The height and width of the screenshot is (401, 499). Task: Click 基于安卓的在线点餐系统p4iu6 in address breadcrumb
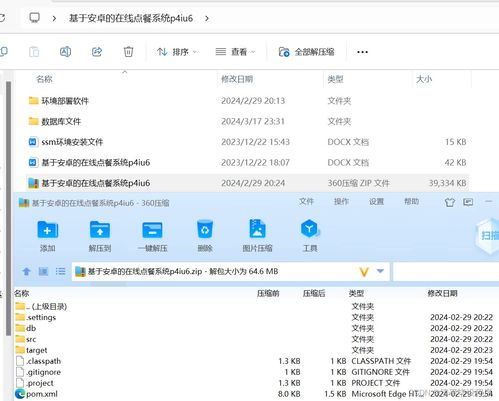click(x=131, y=18)
